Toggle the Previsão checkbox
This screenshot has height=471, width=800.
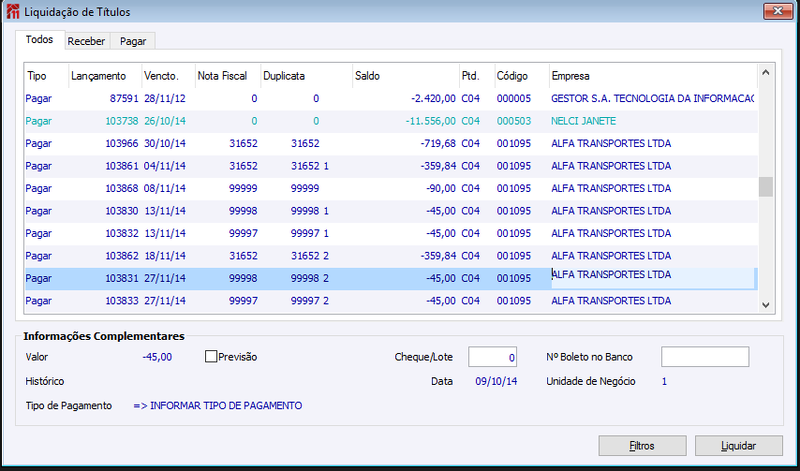(x=211, y=357)
